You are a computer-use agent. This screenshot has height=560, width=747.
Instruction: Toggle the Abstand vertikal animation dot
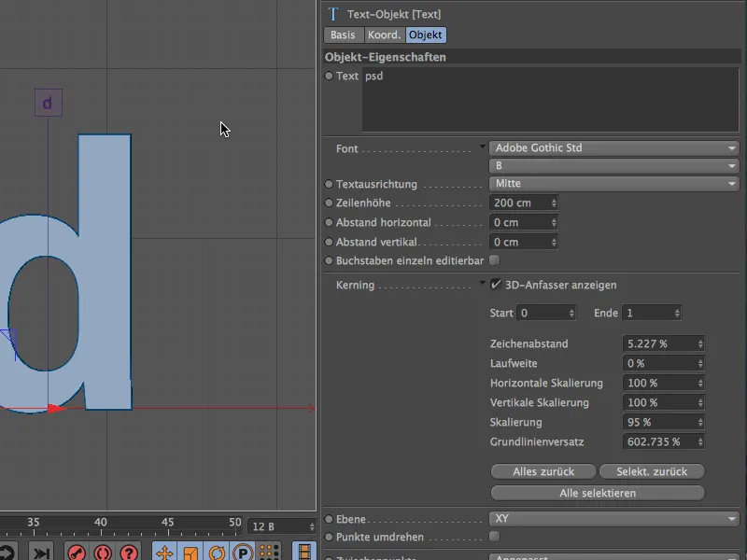click(329, 242)
